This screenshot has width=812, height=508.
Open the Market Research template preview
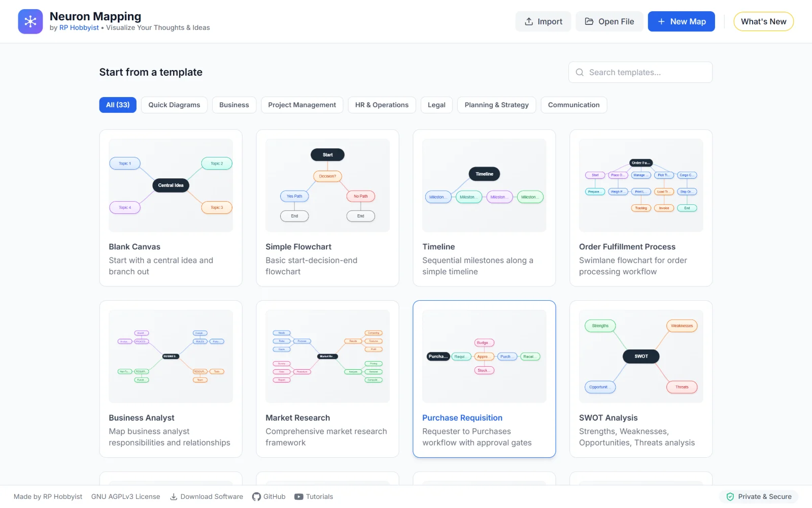pyautogui.click(x=328, y=357)
